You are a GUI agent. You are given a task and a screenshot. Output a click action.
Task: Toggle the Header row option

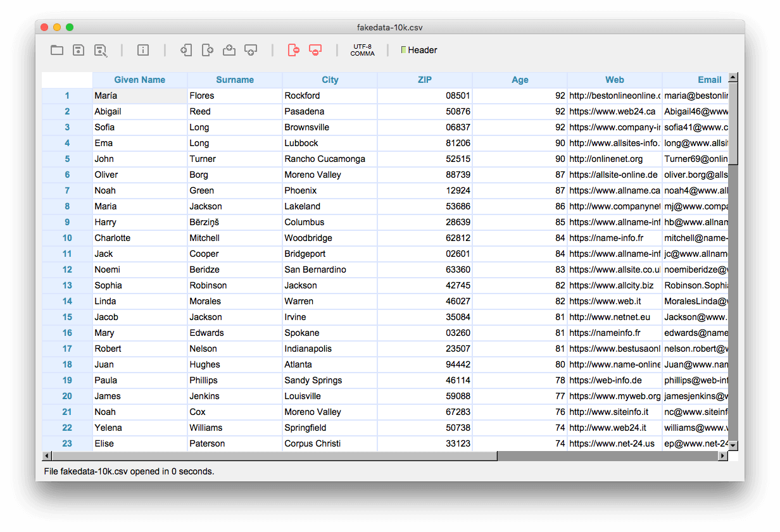click(418, 50)
